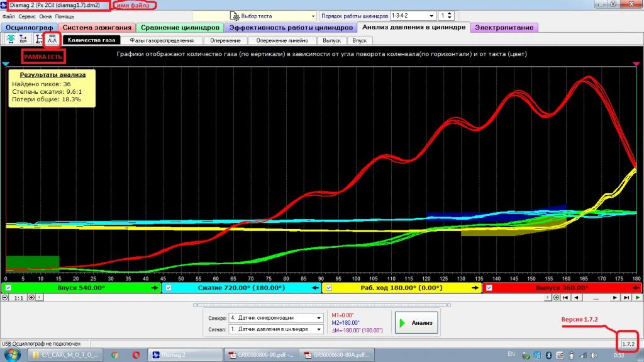Click the Результаты анализа heading
The image size is (644, 362).
(53, 75)
